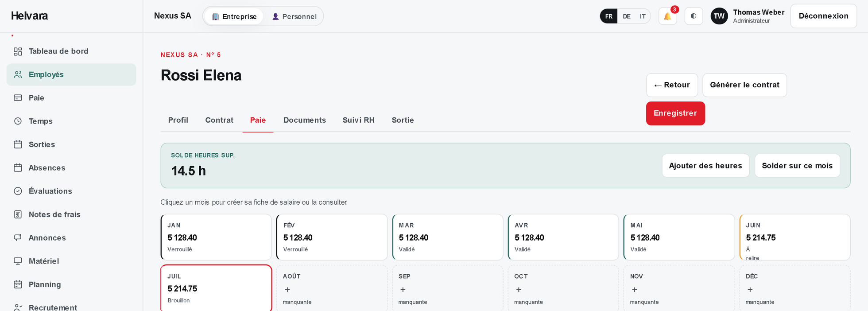
Task: Click the red Enregistrer button
Action: point(675,113)
